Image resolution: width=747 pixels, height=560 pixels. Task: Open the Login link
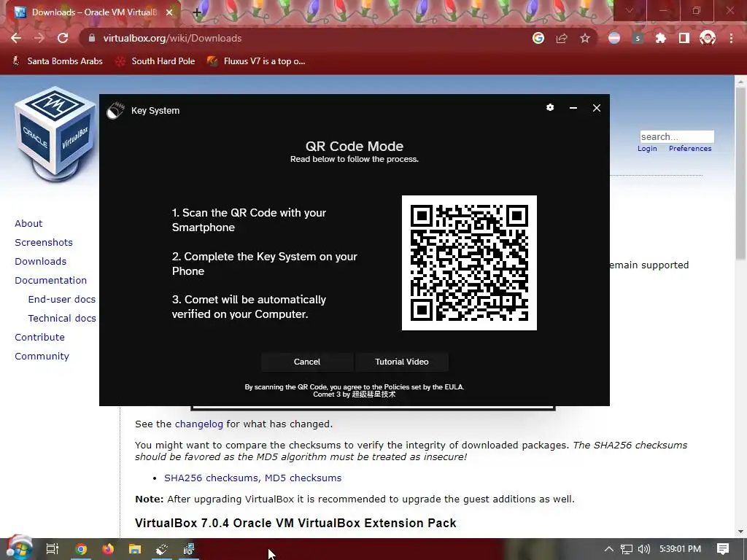[647, 149]
